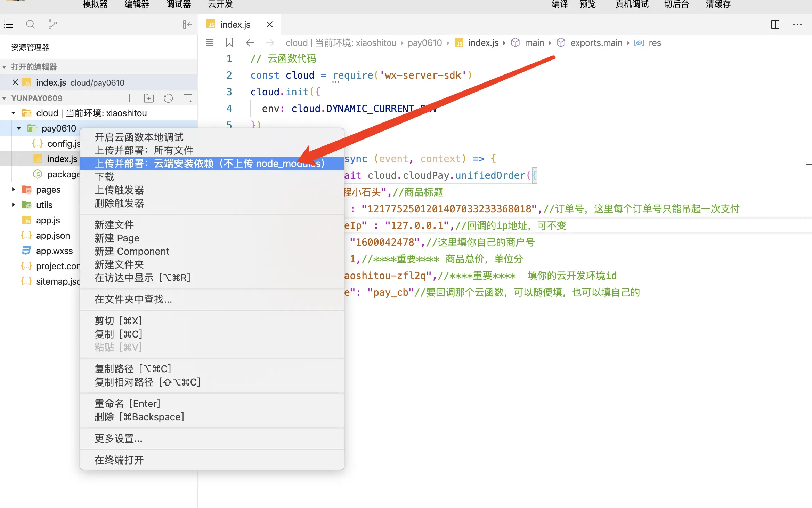This screenshot has height=508, width=812.
Task: Open the editor more-actions ellipsis menu
Action: coord(797,24)
